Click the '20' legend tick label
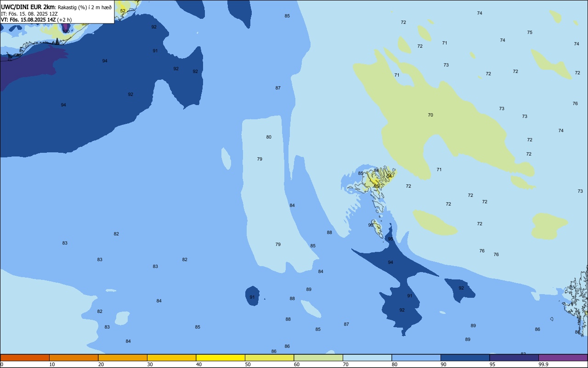Viewport: 588px width, 368px height. 101,364
